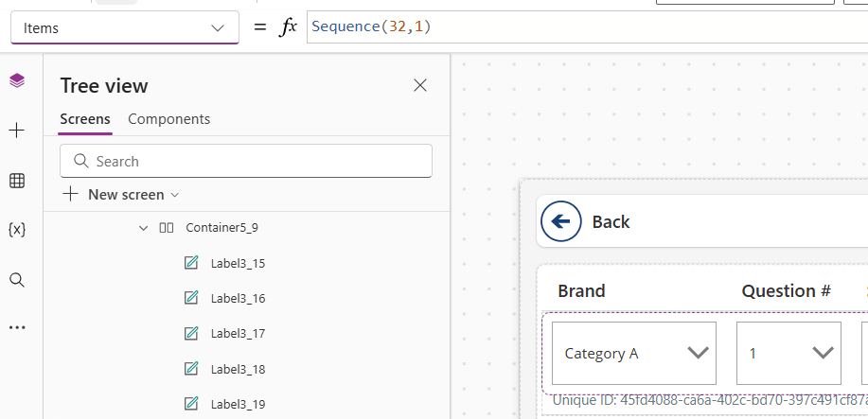The height and width of the screenshot is (419, 868).
Task: Switch to the Components tab
Action: [168, 119]
